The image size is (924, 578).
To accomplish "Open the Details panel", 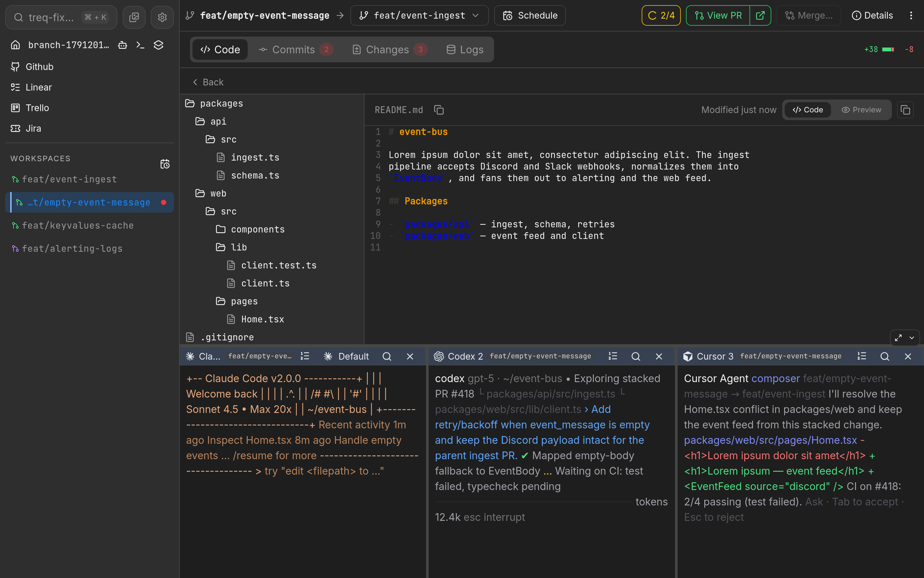I will click(872, 16).
